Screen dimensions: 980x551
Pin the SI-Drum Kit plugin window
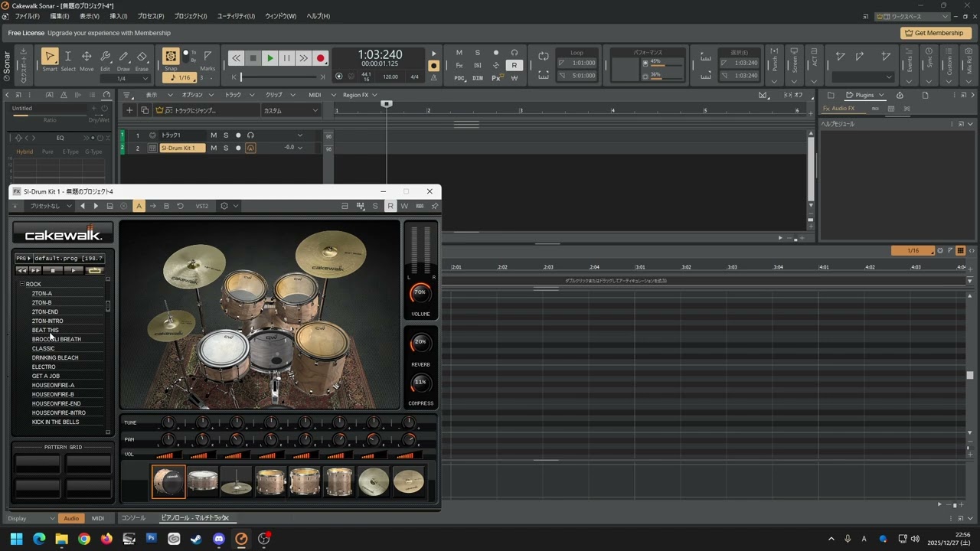[x=435, y=206]
